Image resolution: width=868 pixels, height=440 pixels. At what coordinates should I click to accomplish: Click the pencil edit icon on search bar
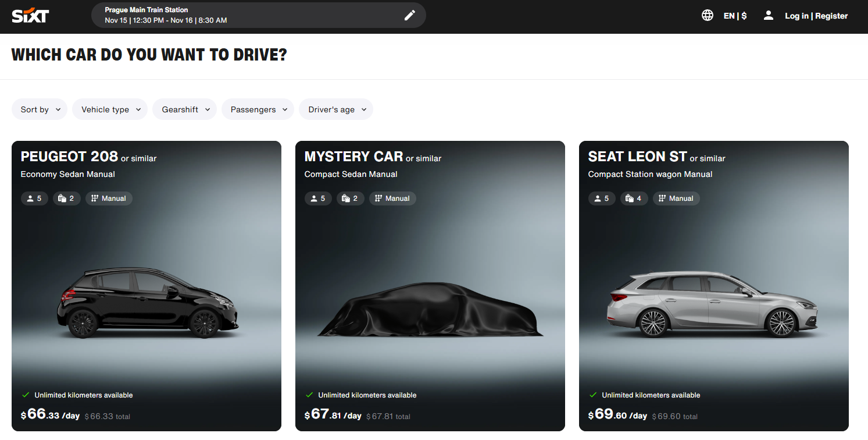(x=410, y=15)
